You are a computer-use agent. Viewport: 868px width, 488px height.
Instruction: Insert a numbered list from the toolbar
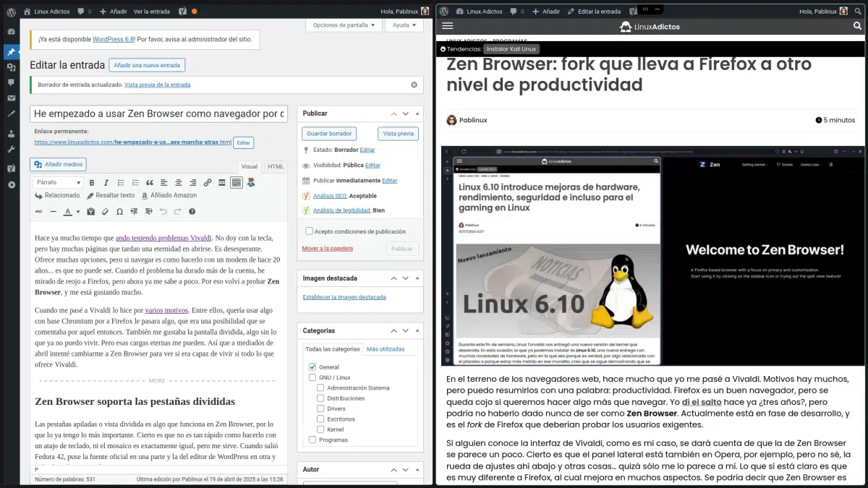pyautogui.click(x=135, y=183)
